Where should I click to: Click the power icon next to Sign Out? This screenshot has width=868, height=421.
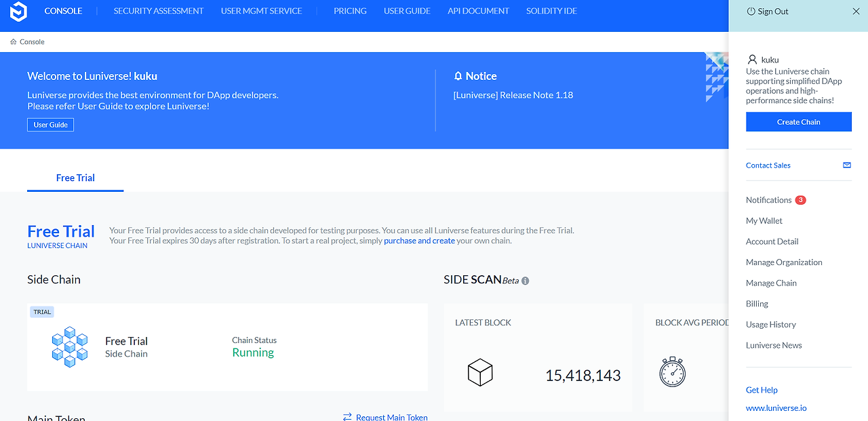click(751, 12)
